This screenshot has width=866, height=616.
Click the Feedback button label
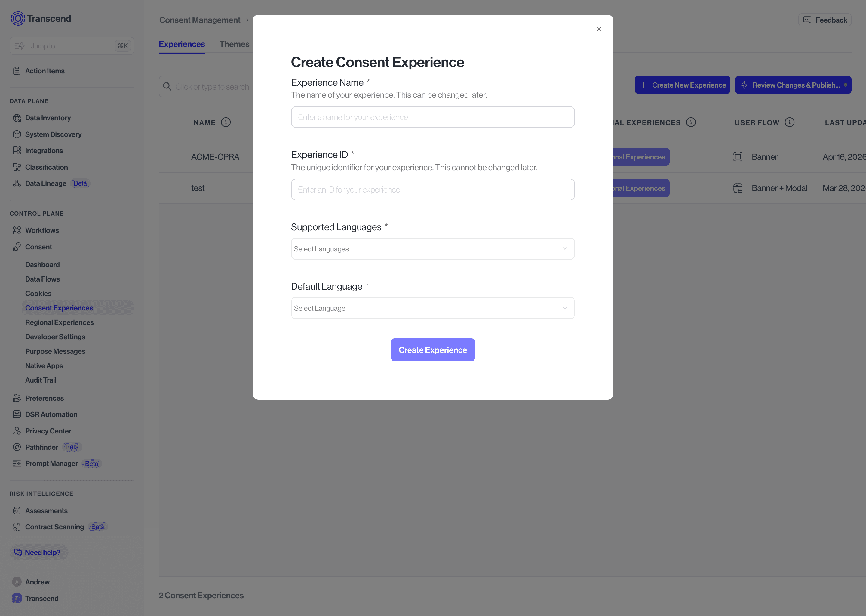click(x=831, y=20)
